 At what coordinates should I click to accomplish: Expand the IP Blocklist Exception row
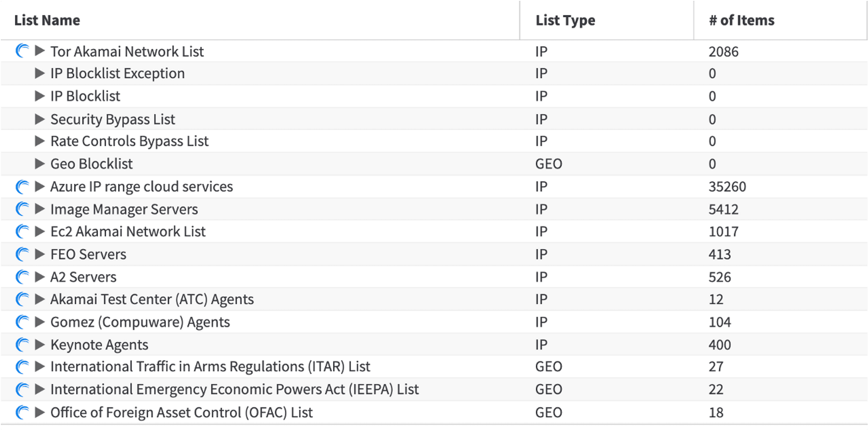[x=40, y=73]
